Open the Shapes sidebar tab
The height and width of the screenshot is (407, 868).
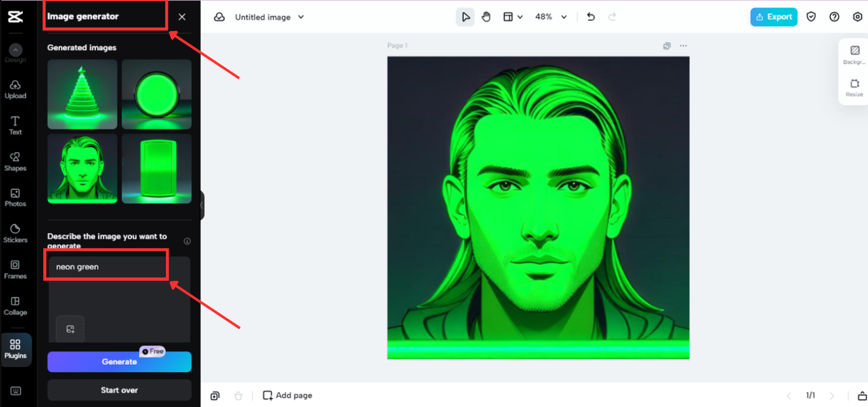click(16, 161)
